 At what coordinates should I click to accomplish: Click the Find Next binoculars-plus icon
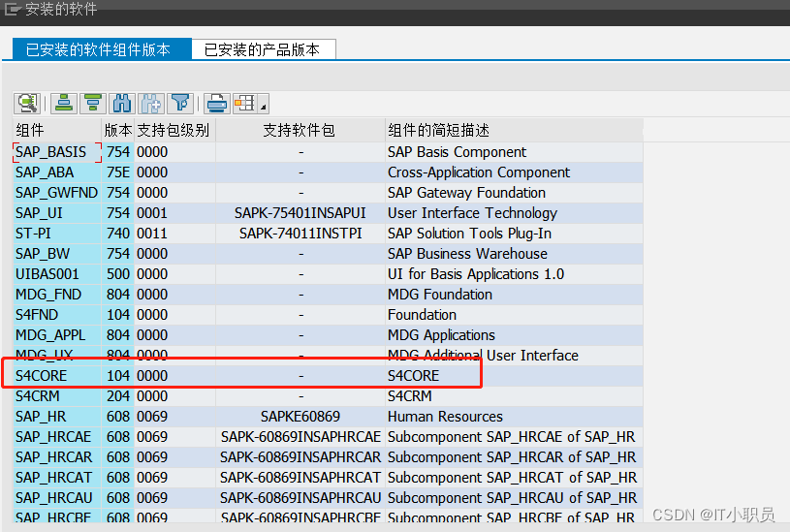(x=151, y=104)
